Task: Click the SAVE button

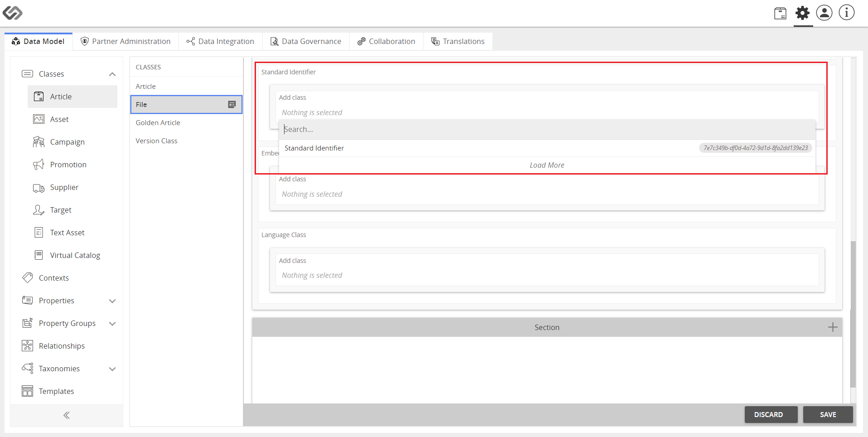Action: (828, 414)
